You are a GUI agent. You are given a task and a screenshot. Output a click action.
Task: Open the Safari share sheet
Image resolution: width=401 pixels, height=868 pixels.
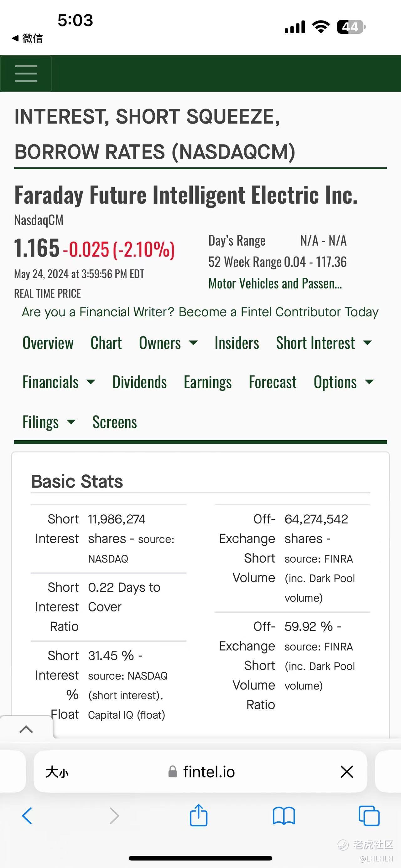(199, 815)
